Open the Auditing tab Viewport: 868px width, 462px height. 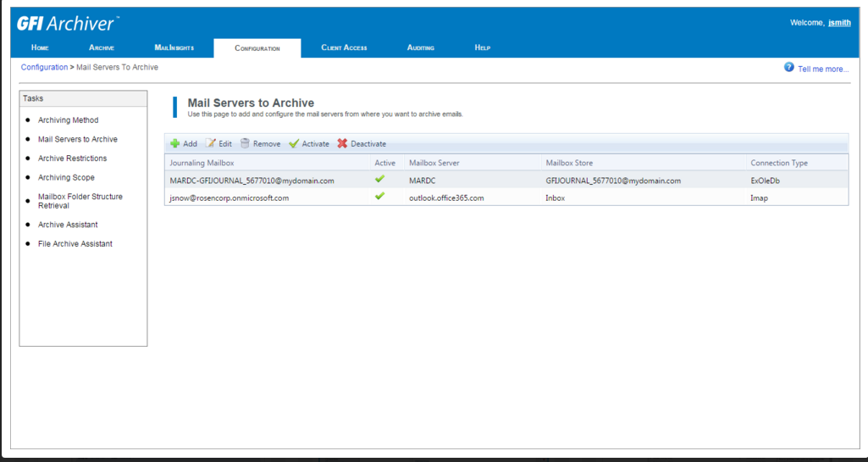421,47
